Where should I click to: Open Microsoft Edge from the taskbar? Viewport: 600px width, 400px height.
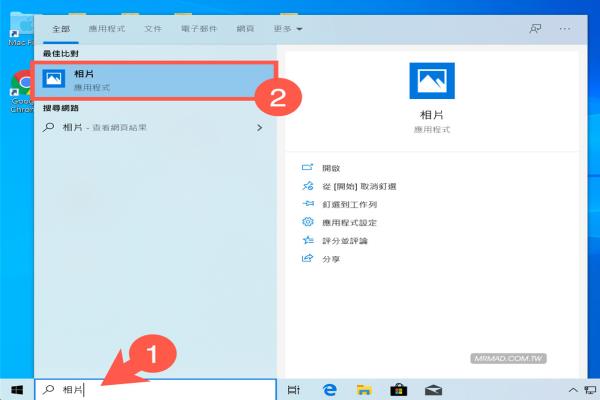[329, 390]
